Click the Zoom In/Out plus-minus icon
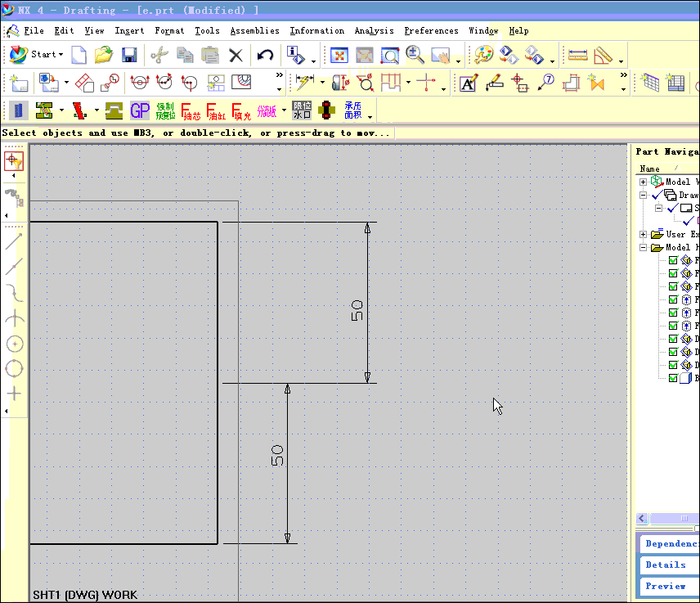Viewport: 700px width, 603px height. (415, 55)
